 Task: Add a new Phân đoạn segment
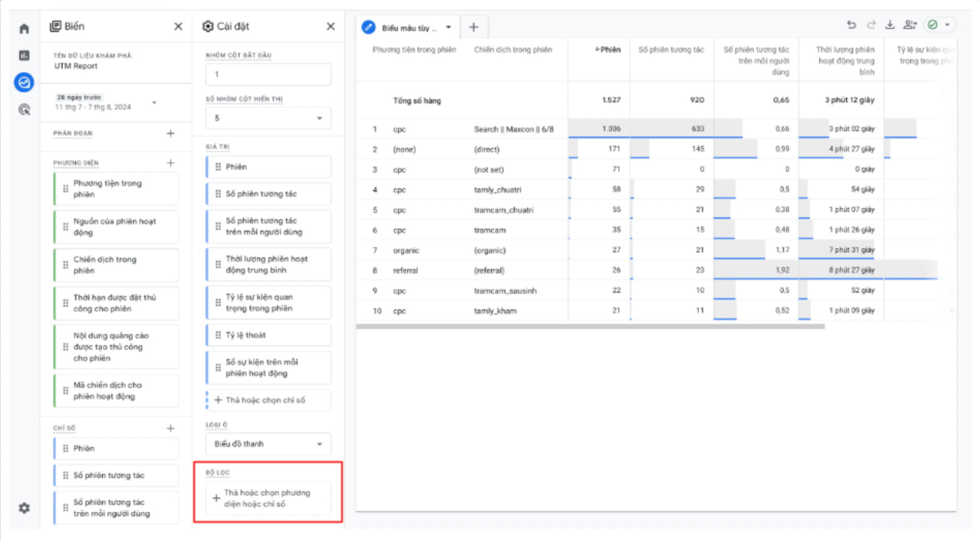(x=170, y=133)
